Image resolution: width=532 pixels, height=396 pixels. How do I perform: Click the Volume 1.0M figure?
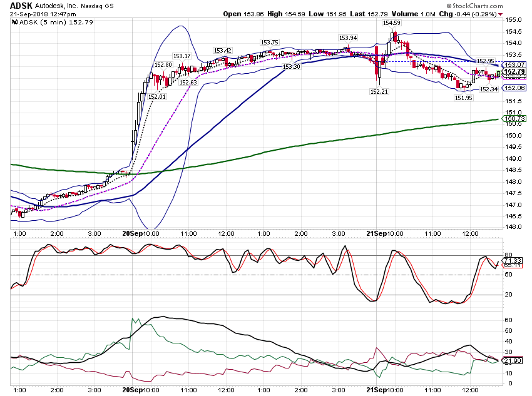coord(413,14)
